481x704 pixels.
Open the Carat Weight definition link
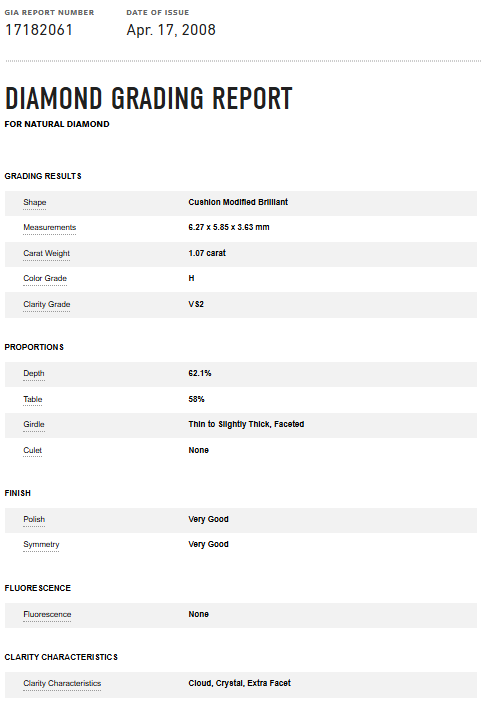(x=46, y=254)
